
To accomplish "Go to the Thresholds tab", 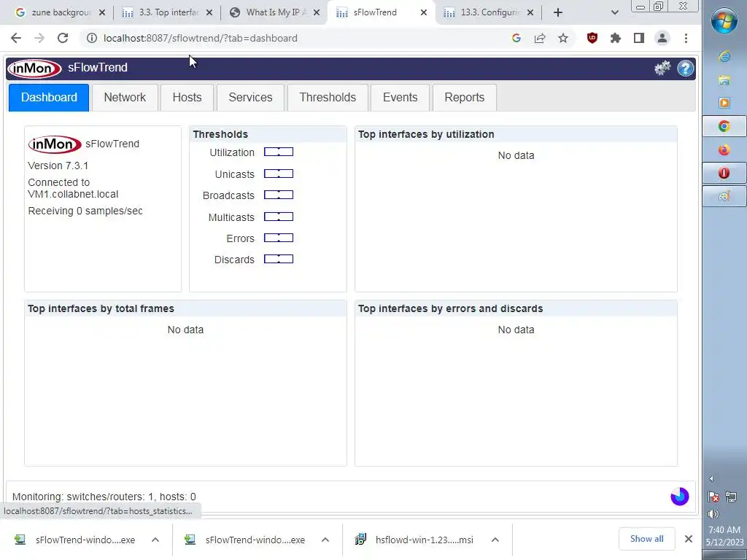I will click(x=328, y=98).
